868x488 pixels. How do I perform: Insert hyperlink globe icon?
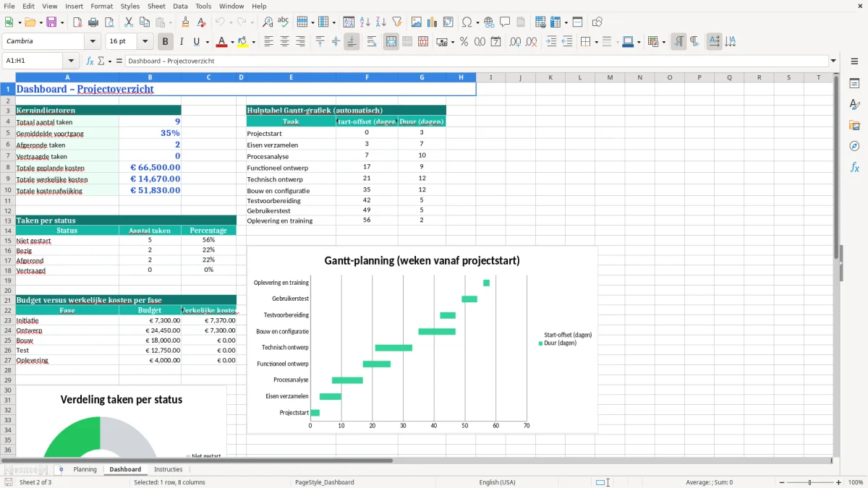coord(489,22)
